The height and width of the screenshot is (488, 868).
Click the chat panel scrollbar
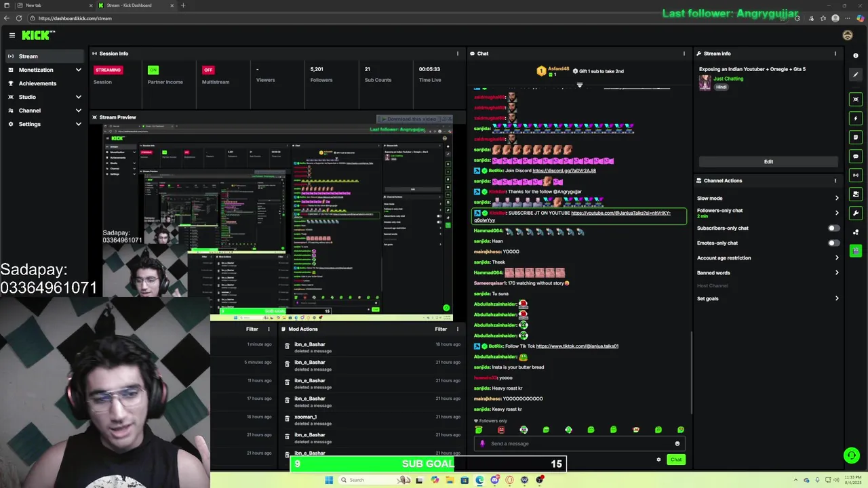click(692, 371)
